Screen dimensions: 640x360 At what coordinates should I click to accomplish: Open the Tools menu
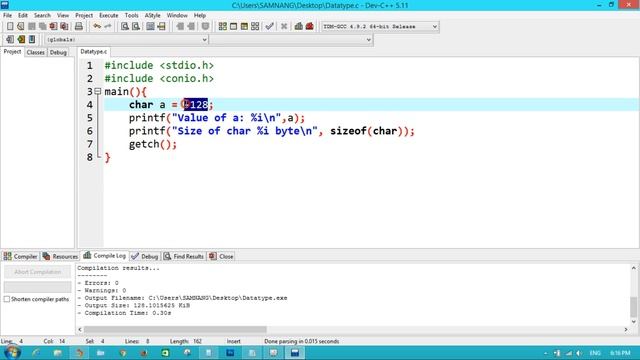click(131, 15)
